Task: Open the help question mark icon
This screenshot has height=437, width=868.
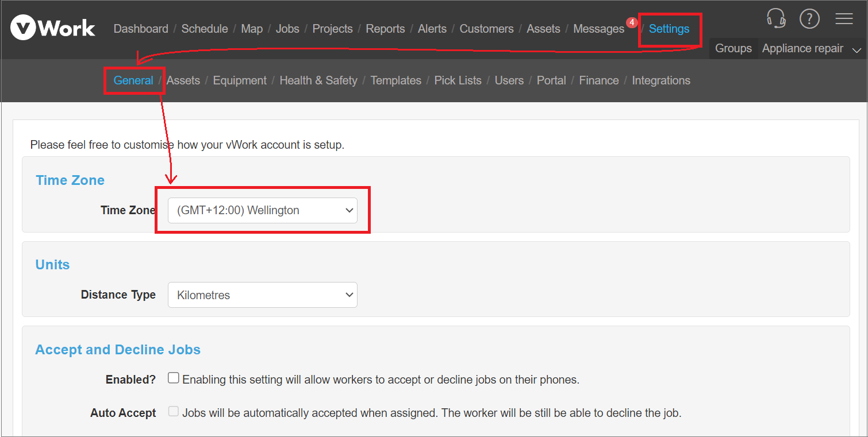Action: point(809,18)
